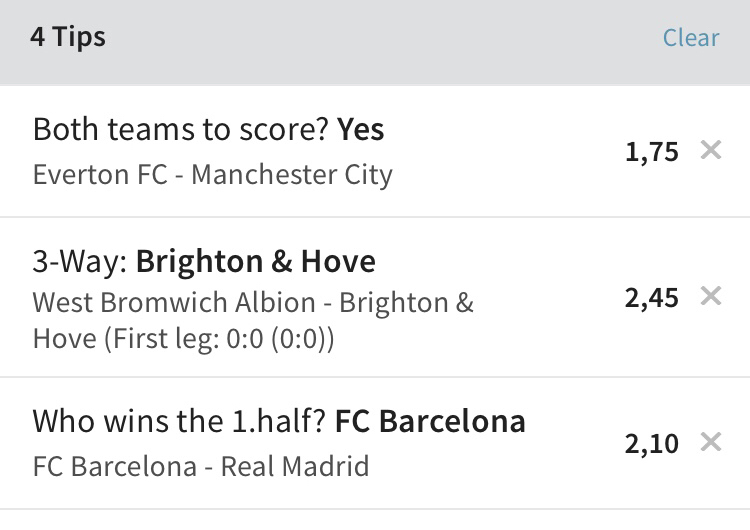Select the FC Barcelona - Real Madrid match text
Image resolution: width=750 pixels, height=530 pixels.
point(200,466)
